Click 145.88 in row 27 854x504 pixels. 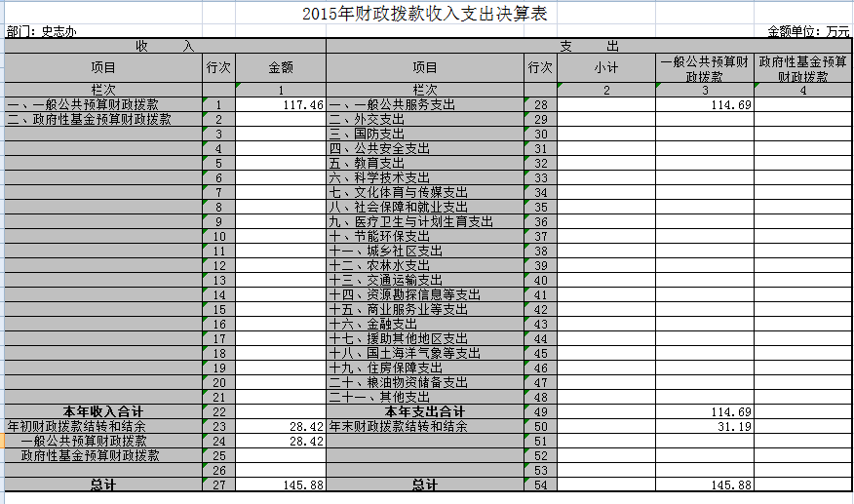(x=281, y=485)
